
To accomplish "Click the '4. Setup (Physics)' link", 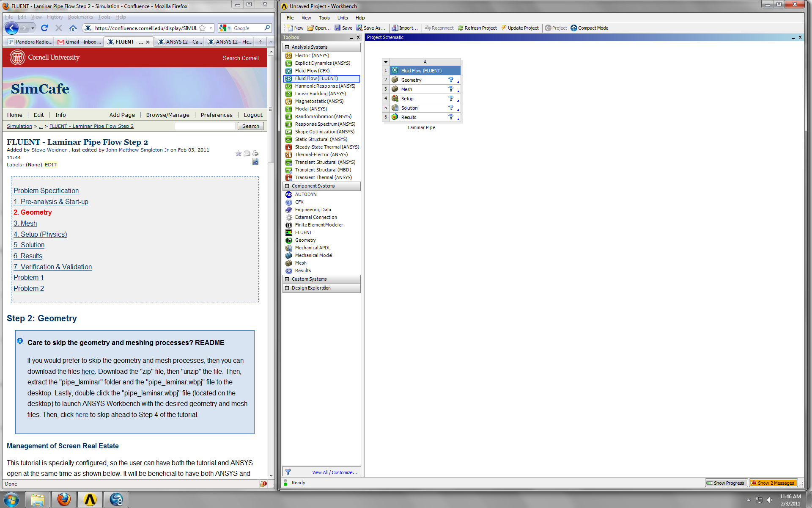I will coord(40,234).
